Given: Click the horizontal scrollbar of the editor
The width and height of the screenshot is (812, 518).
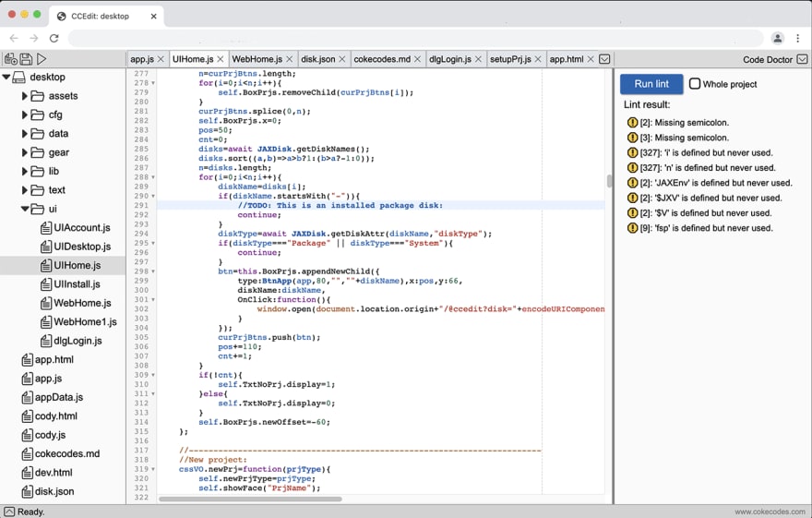Looking at the screenshot, I should coord(250,500).
